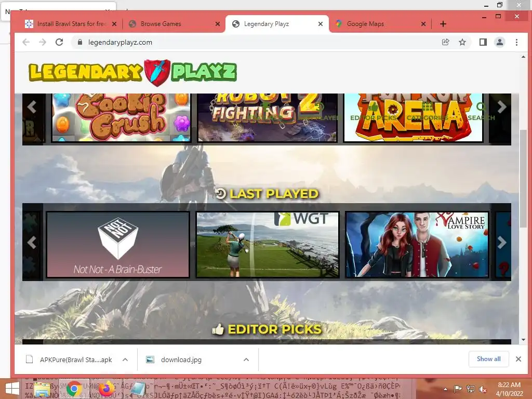This screenshot has height=399, width=532.
Task: Open the Windows Start menu
Action: click(12, 389)
